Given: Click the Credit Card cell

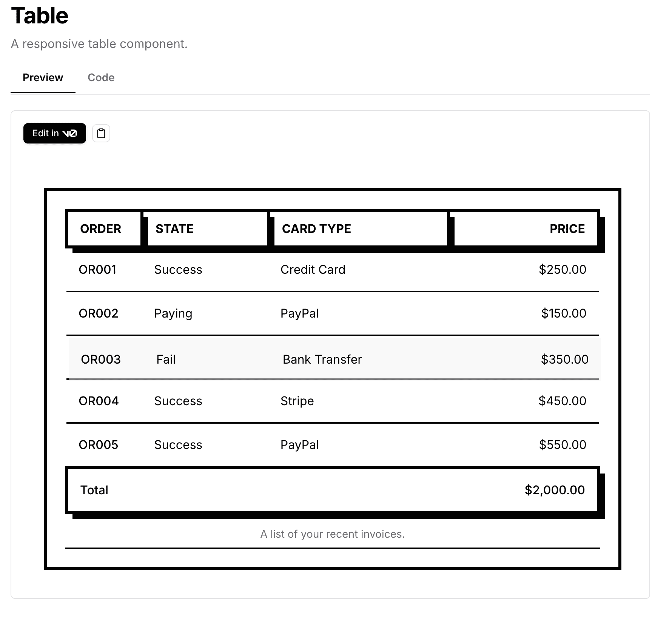Looking at the screenshot, I should tap(313, 270).
